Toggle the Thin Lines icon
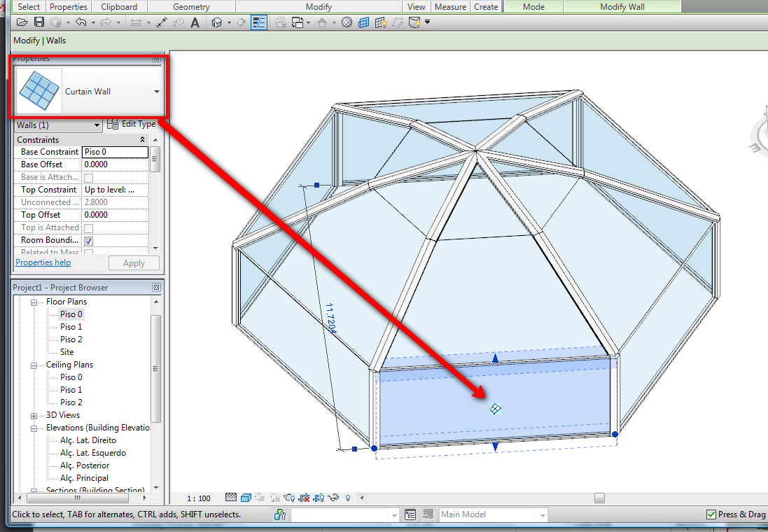 pos(258,22)
